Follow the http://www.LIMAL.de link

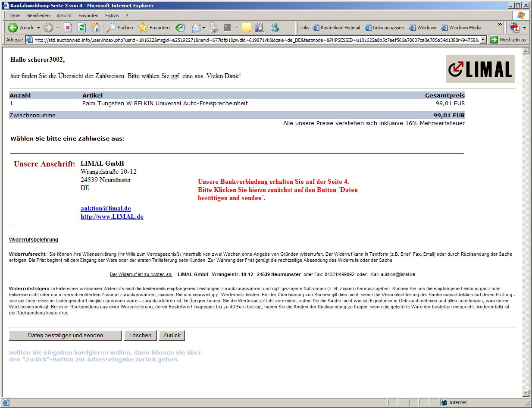click(112, 217)
